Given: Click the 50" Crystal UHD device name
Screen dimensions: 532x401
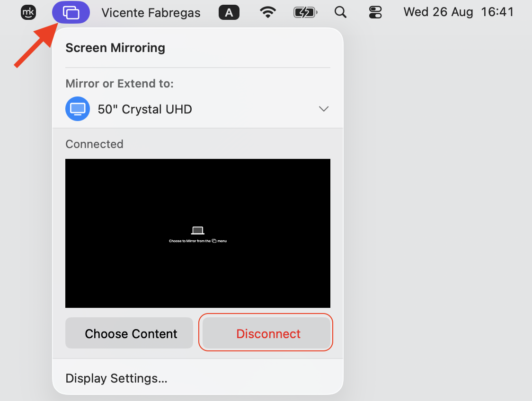Looking at the screenshot, I should coord(145,109).
